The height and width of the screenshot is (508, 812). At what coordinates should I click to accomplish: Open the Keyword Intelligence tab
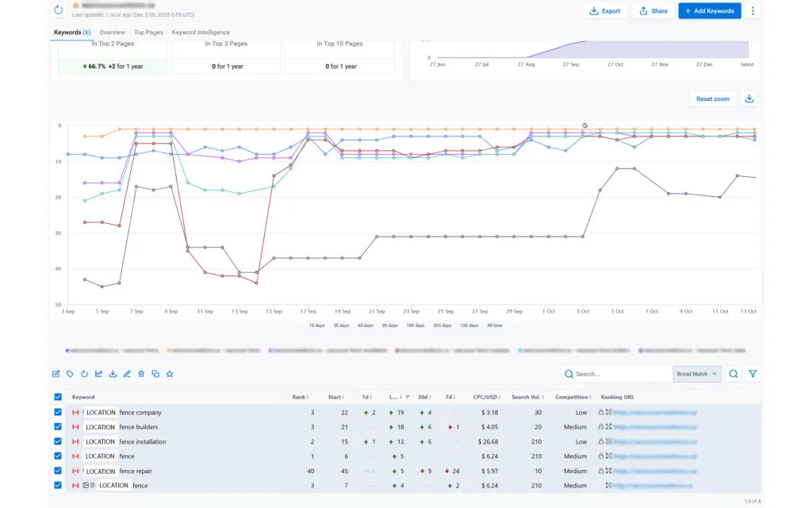pos(201,32)
